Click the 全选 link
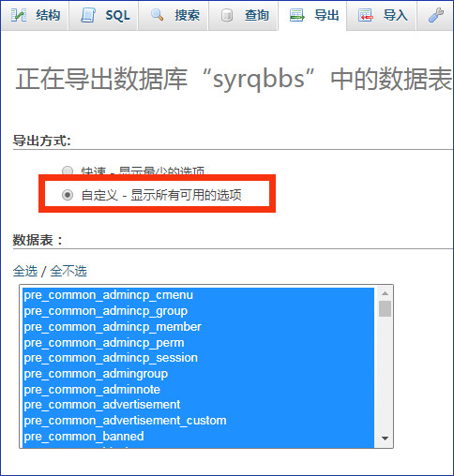The height and width of the screenshot is (476, 454). (25, 271)
